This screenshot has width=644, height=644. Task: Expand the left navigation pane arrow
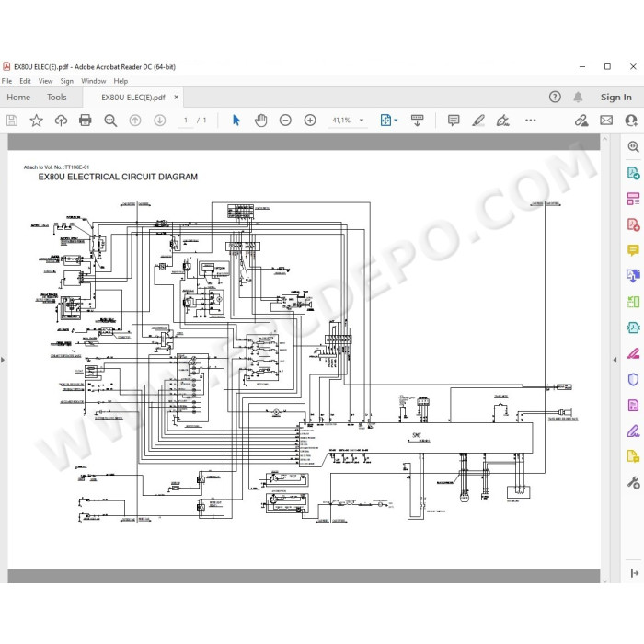pos(3,360)
